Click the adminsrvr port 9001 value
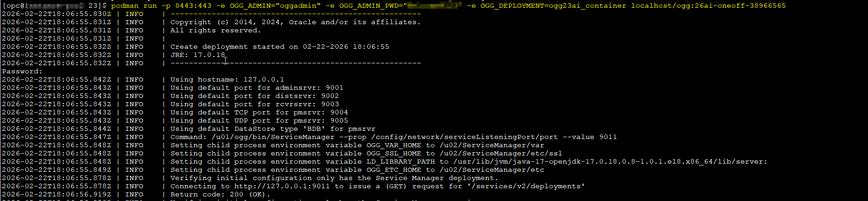The width and height of the screenshot is (868, 201). click(334, 88)
